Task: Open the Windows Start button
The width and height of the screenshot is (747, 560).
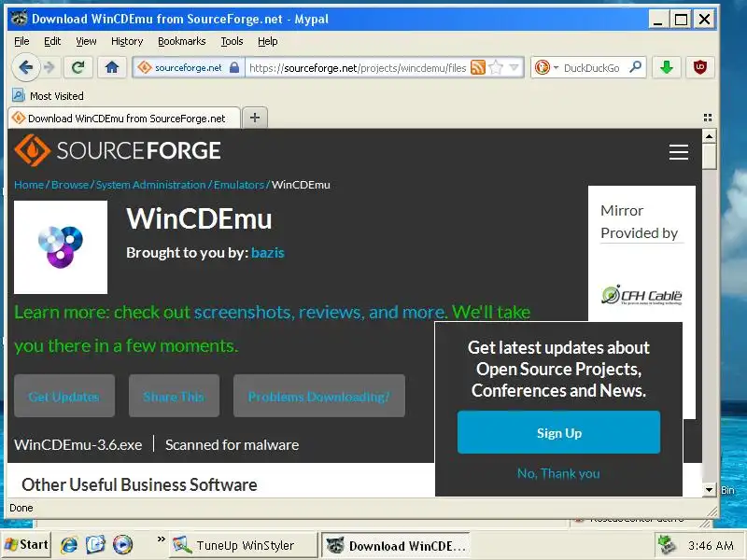Action: [26, 545]
